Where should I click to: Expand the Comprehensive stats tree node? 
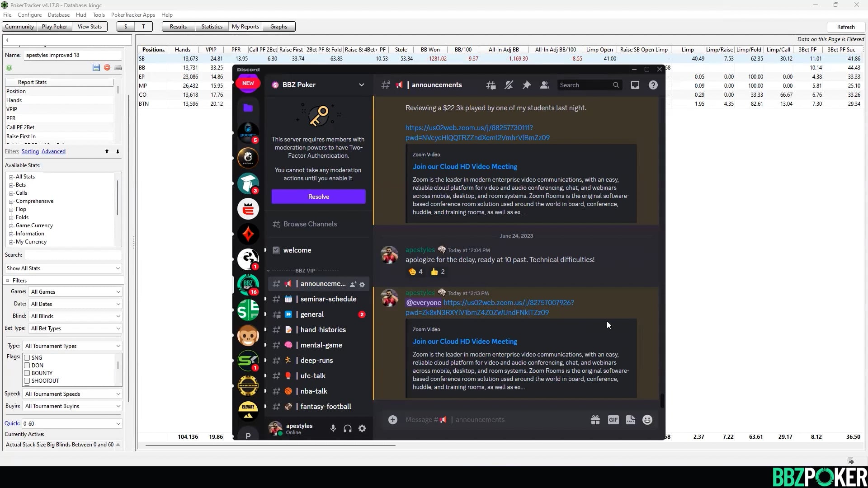[11, 202]
